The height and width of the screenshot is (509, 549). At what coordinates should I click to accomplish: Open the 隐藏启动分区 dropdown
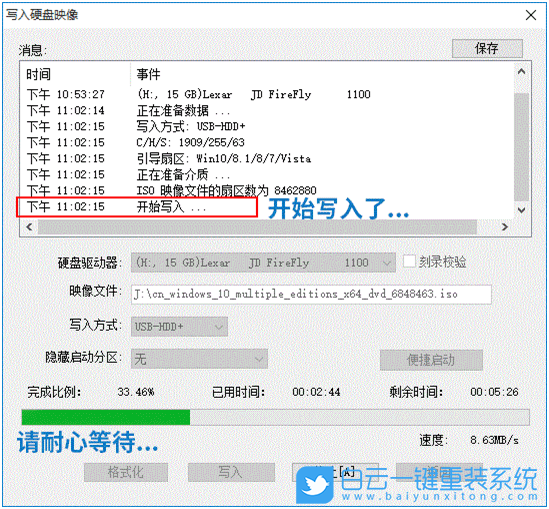pos(199,359)
